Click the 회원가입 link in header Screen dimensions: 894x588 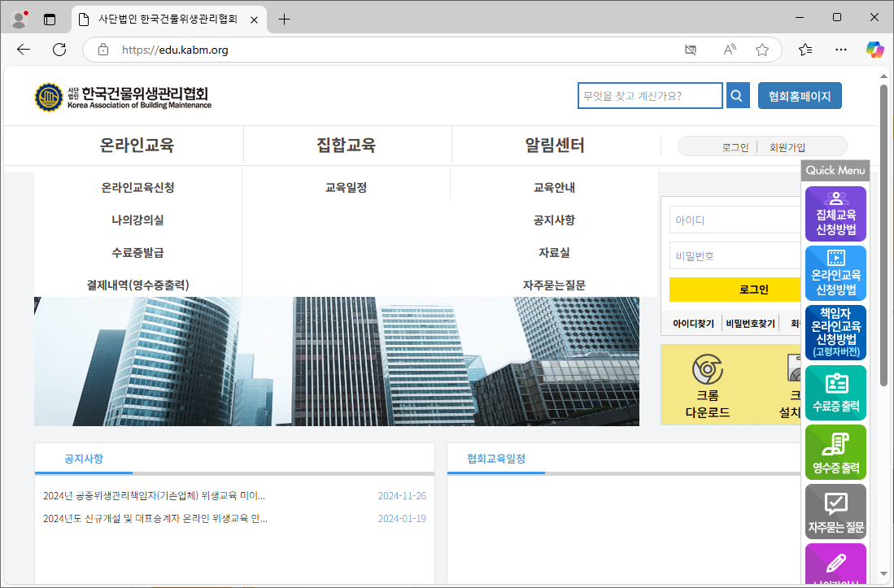click(x=787, y=147)
